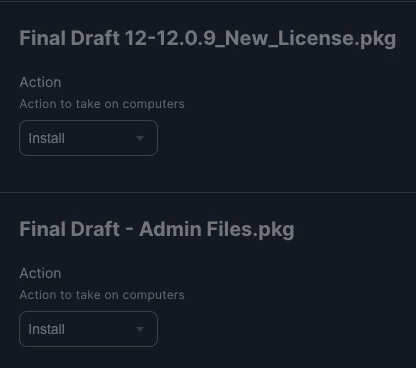
Task: Open the Action dropdown for Admin Files.pkg
Action: click(88, 329)
